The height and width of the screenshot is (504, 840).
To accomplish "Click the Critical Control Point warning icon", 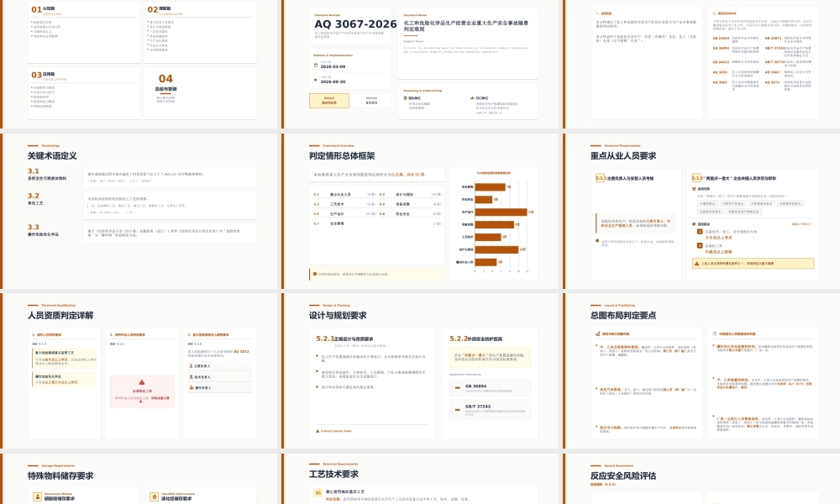I will [x=318, y=431].
